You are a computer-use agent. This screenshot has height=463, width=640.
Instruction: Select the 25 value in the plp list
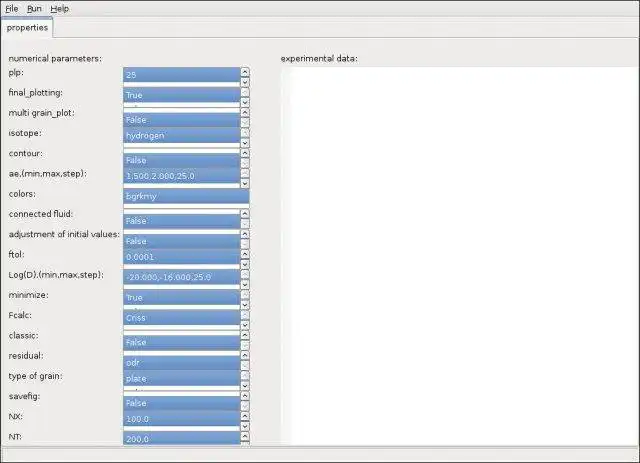point(182,75)
